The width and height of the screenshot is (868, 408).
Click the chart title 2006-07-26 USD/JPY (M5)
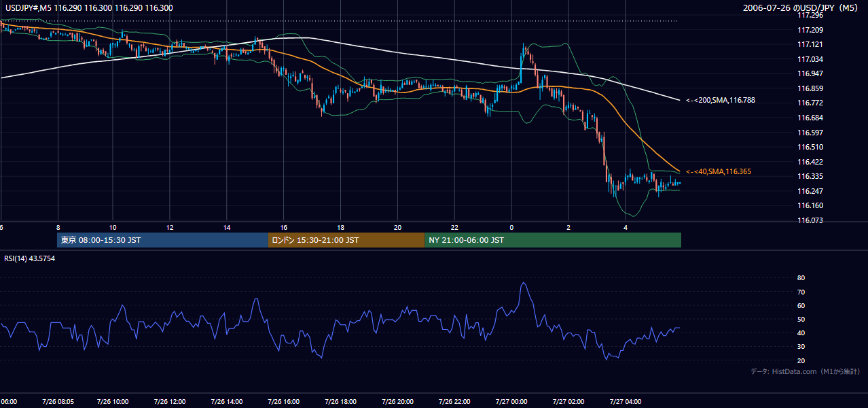(x=801, y=8)
